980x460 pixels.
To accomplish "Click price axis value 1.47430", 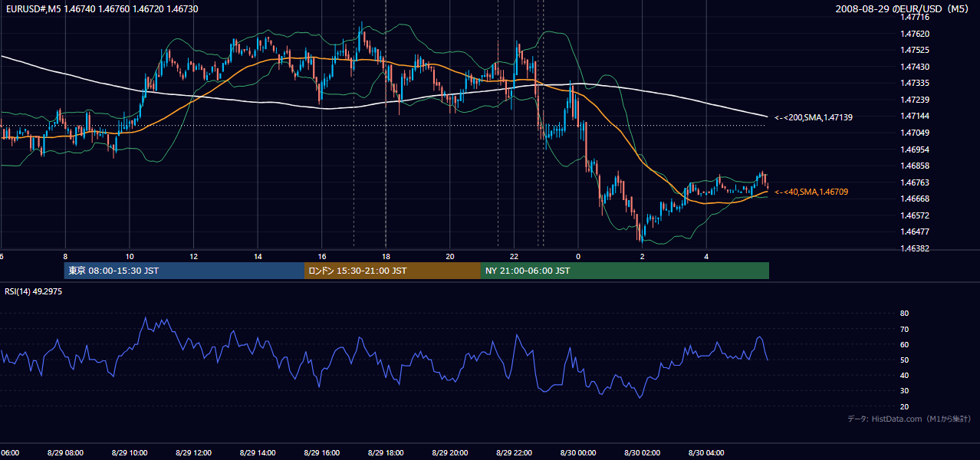I will tap(914, 67).
